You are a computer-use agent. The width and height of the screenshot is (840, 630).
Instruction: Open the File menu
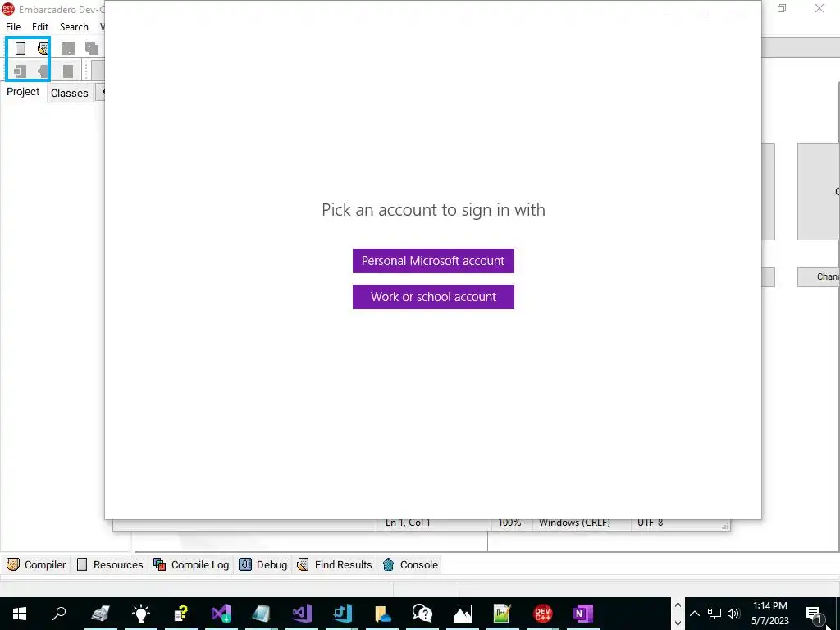13,27
